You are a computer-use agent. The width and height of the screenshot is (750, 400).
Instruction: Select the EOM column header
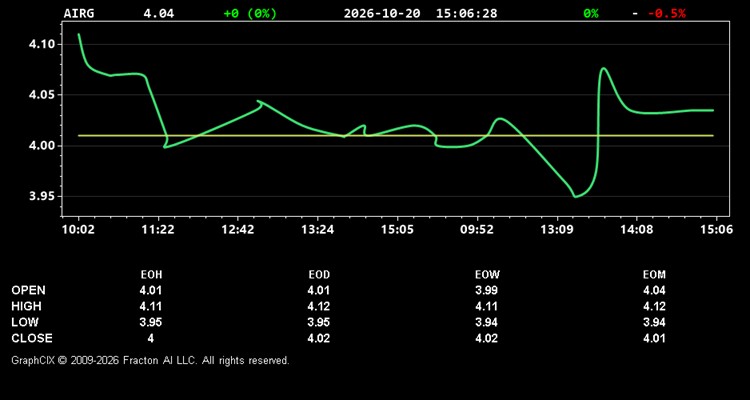654,275
